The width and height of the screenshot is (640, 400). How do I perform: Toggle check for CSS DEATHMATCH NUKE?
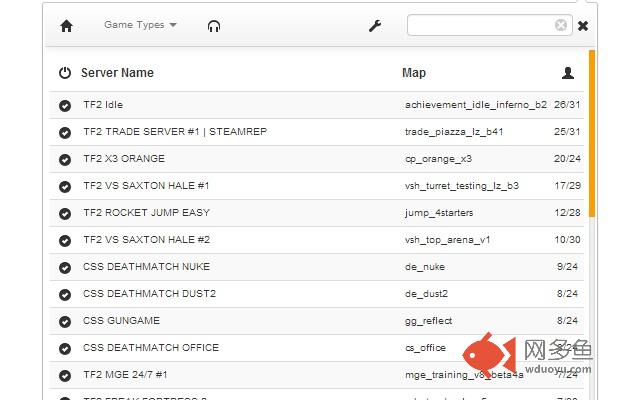(x=65, y=267)
